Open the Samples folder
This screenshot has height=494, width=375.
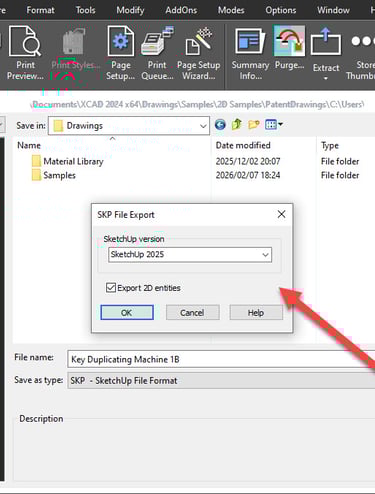(54, 175)
